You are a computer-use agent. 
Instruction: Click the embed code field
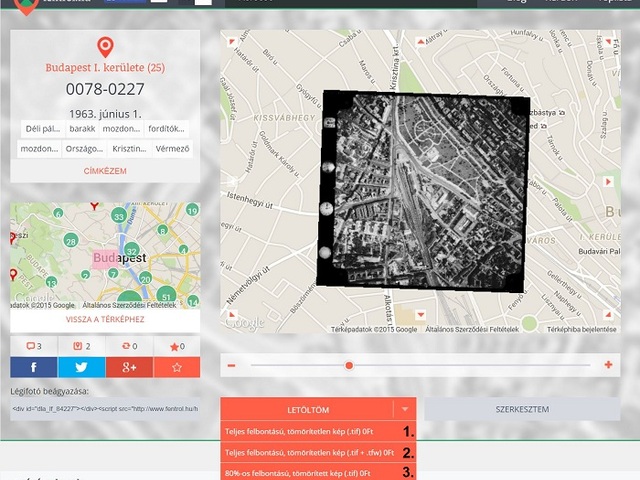(105, 409)
